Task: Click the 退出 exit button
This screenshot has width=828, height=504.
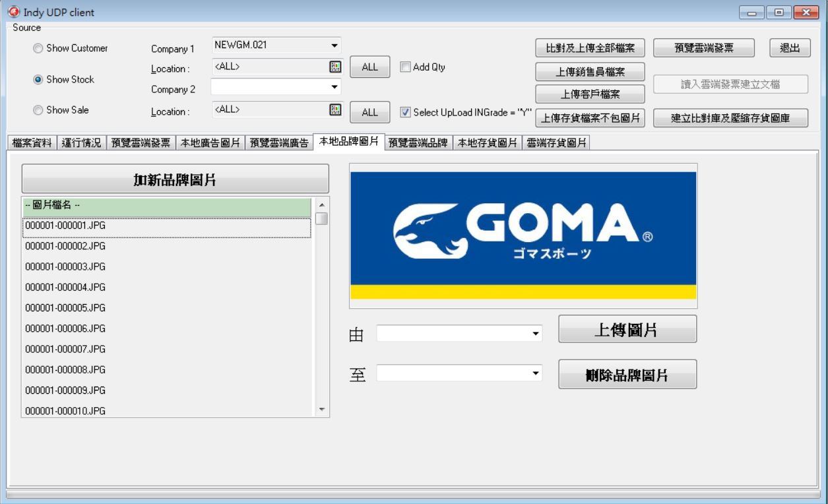Action: click(x=790, y=47)
